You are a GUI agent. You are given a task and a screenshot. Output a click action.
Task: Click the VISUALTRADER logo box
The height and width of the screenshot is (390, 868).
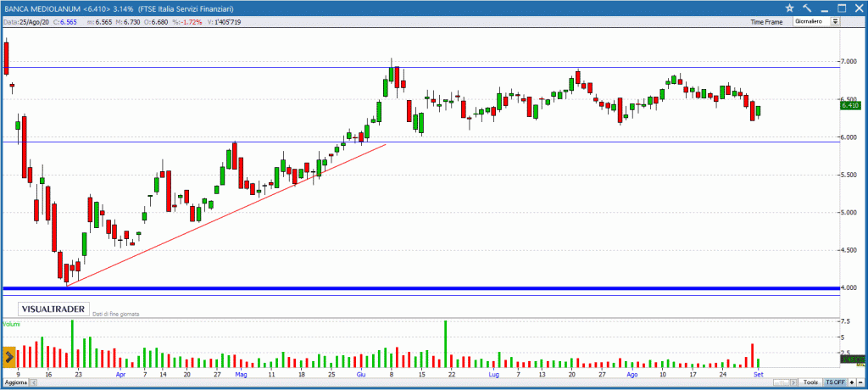[53, 309]
